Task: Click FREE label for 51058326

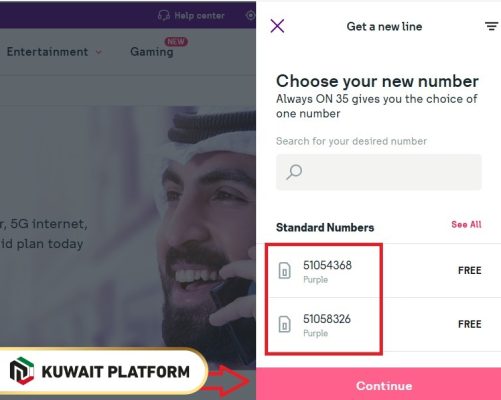Action: click(x=470, y=324)
